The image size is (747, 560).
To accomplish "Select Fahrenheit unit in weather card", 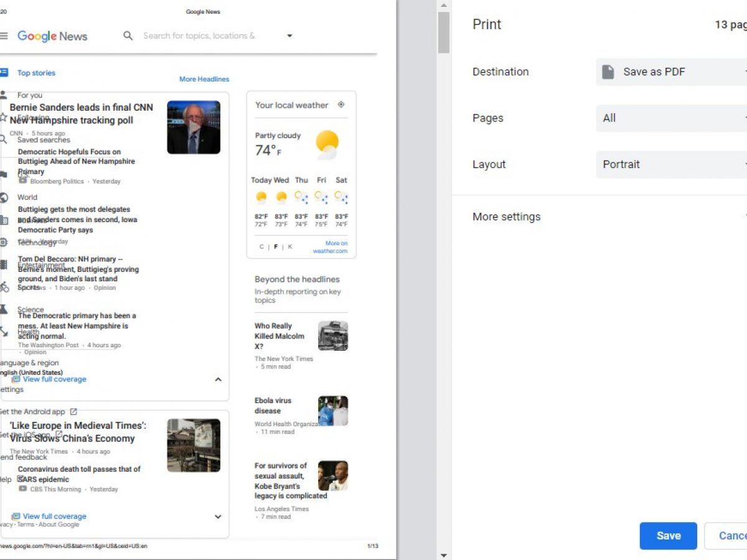I will coord(276,247).
